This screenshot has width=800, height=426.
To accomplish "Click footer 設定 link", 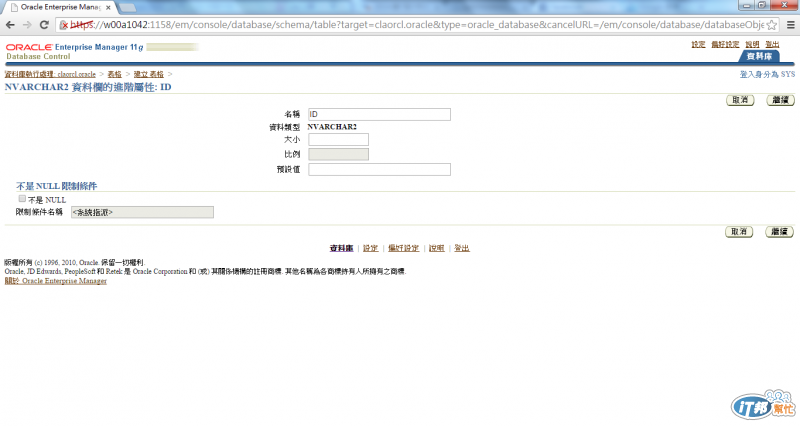I will 370,248.
